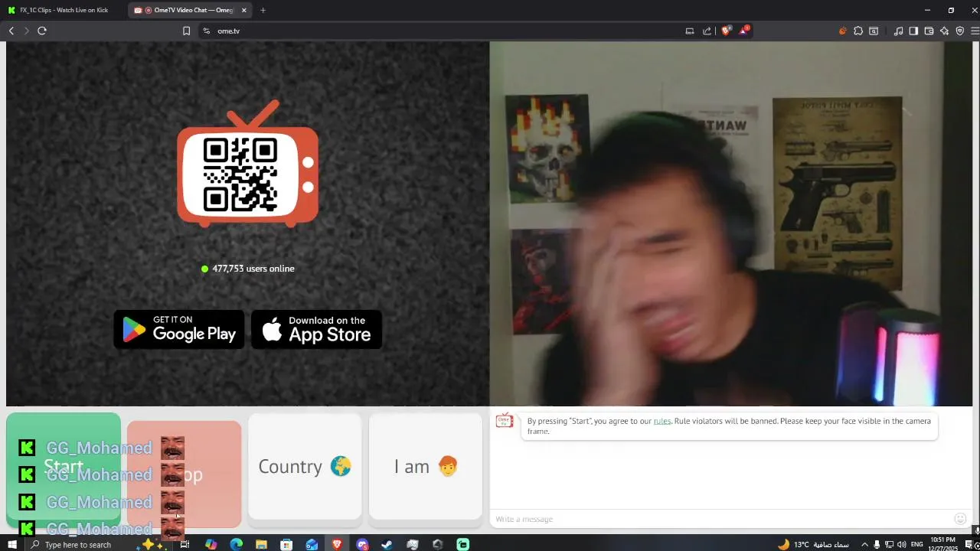Open site settings icon beside ome.tv address
980x551 pixels.
[x=206, y=31]
